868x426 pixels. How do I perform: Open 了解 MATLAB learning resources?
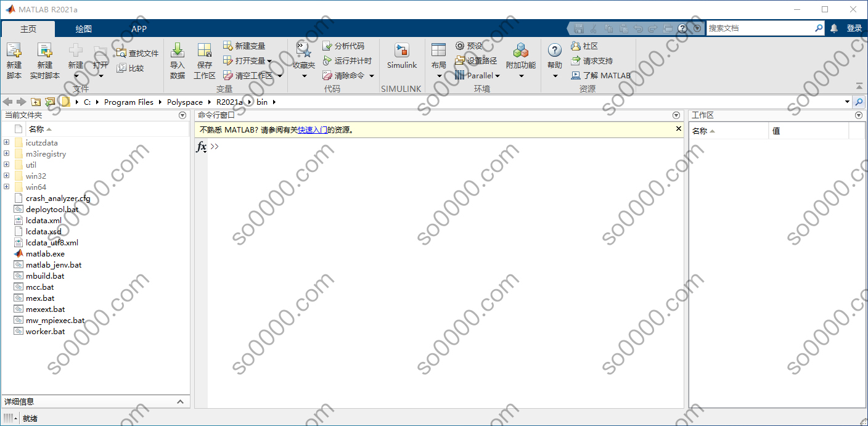(600, 76)
